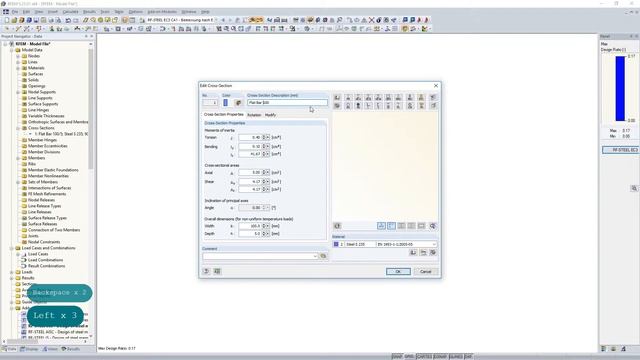Click the Cross-Section Description input field
Viewport: 640px width, 360px height.
click(x=287, y=103)
